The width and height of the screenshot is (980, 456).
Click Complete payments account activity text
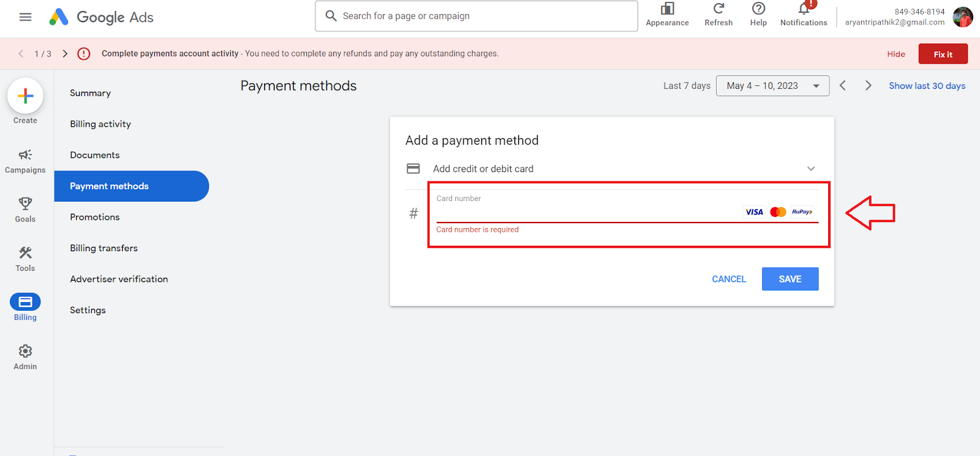point(170,54)
